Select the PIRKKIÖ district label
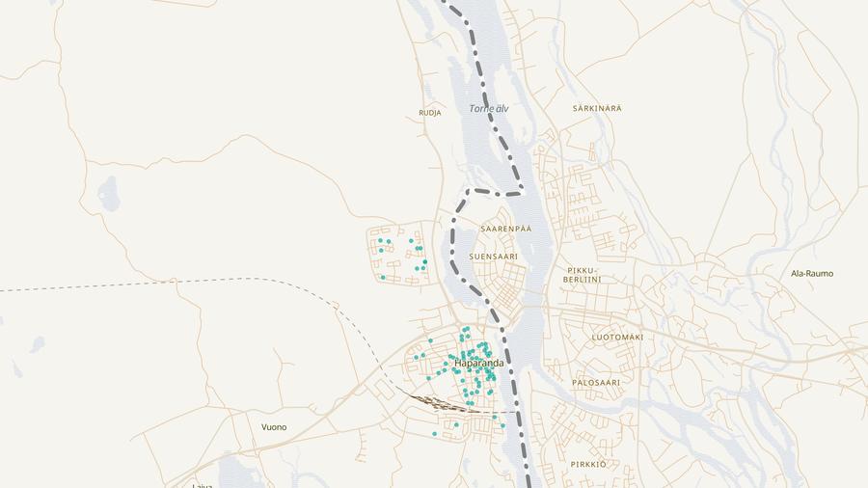Viewport: 868px width, 488px height. pyautogui.click(x=588, y=464)
